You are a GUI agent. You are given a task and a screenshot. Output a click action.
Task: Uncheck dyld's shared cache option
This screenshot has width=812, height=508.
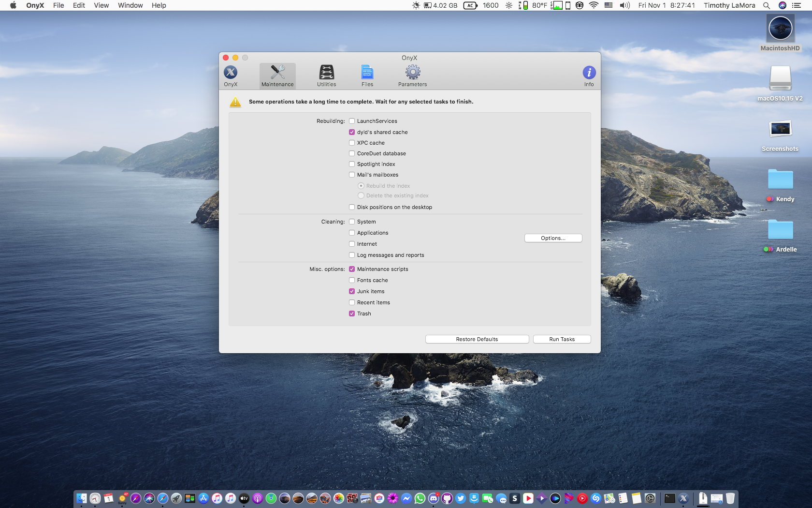352,132
